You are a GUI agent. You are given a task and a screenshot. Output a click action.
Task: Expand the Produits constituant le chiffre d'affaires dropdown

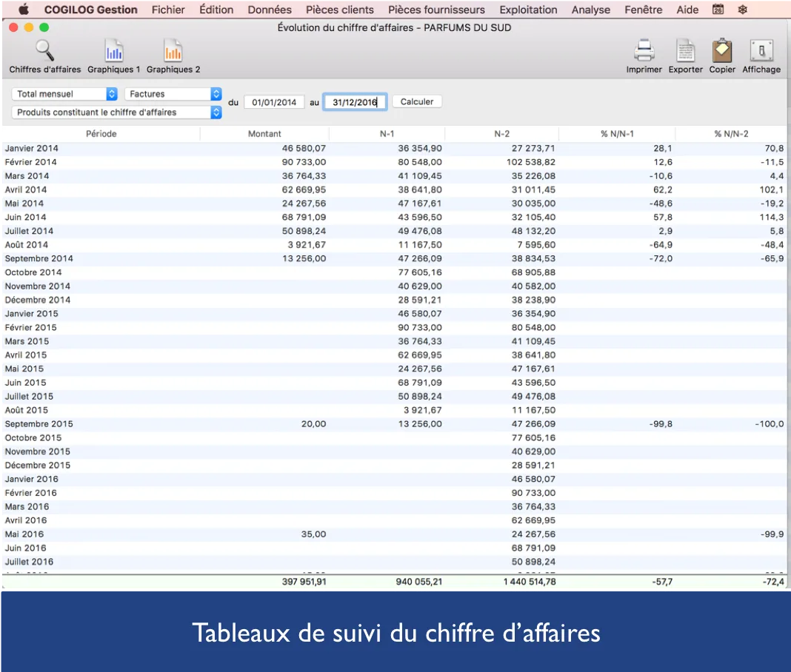click(116, 112)
